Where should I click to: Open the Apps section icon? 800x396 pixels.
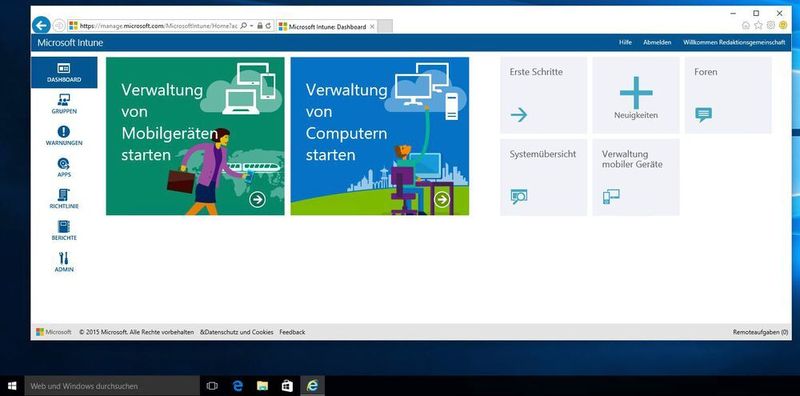tap(64, 163)
